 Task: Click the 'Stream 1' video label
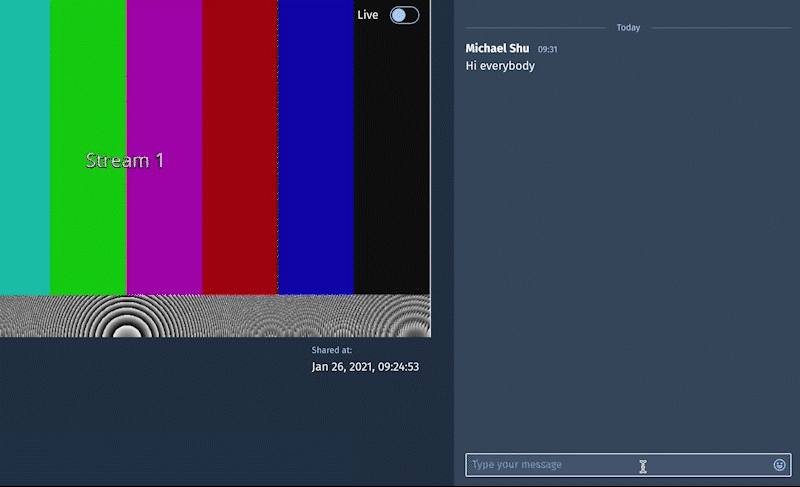click(x=125, y=160)
